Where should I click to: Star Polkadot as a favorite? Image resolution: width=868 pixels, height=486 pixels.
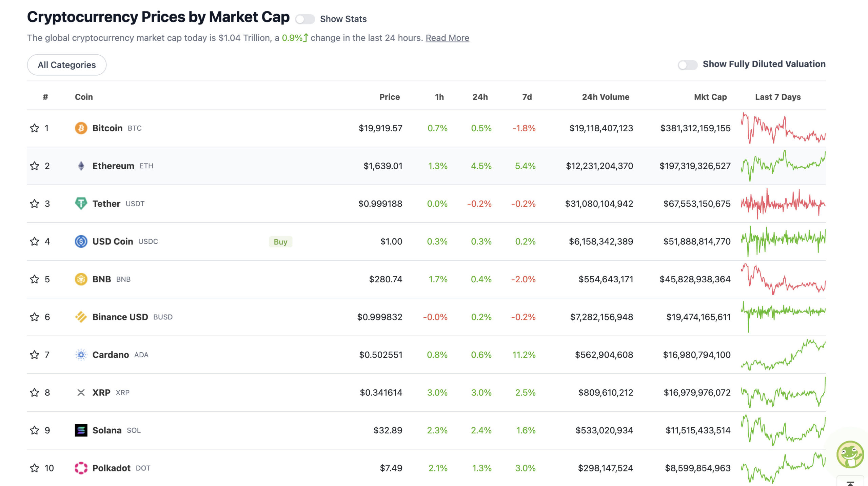(x=35, y=468)
